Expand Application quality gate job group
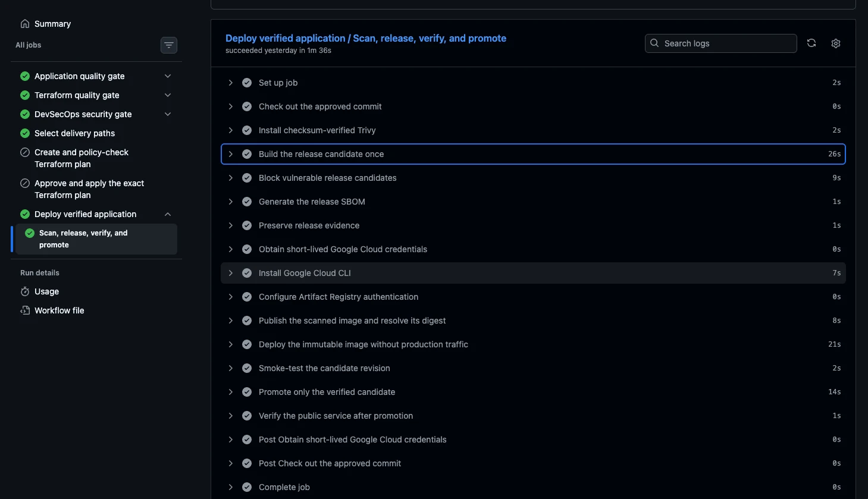 [x=168, y=76]
